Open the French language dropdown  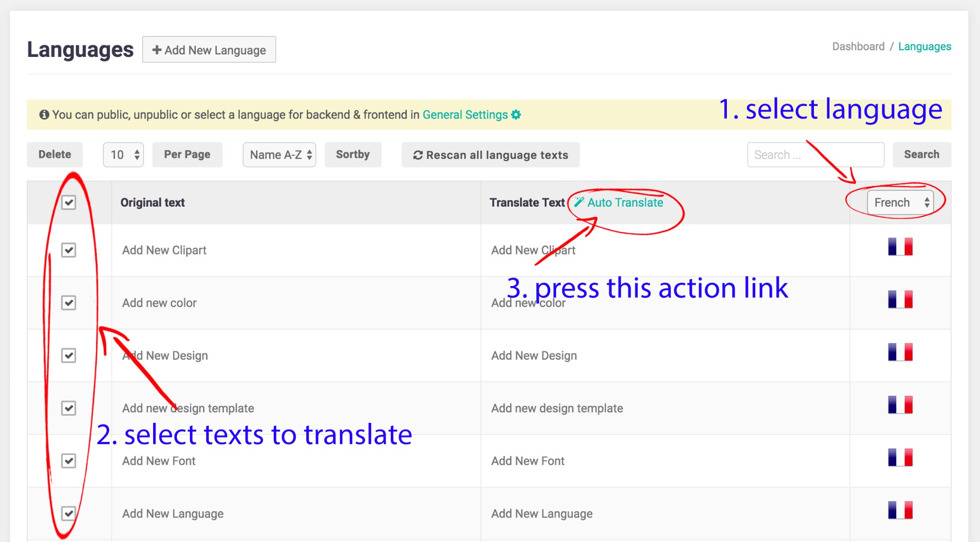coord(900,202)
